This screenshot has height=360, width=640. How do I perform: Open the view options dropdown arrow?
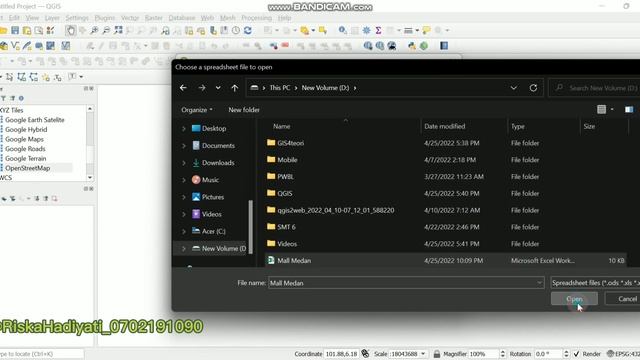click(x=612, y=109)
